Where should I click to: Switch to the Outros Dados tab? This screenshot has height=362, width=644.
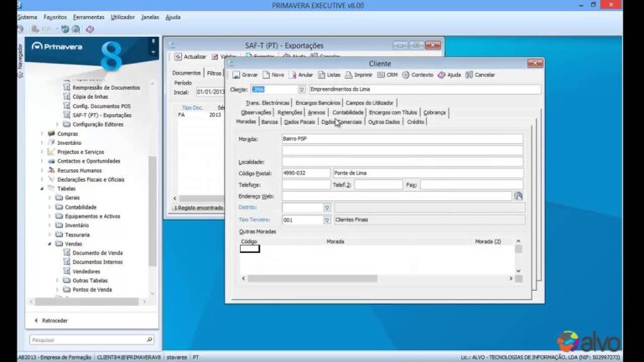(x=383, y=122)
